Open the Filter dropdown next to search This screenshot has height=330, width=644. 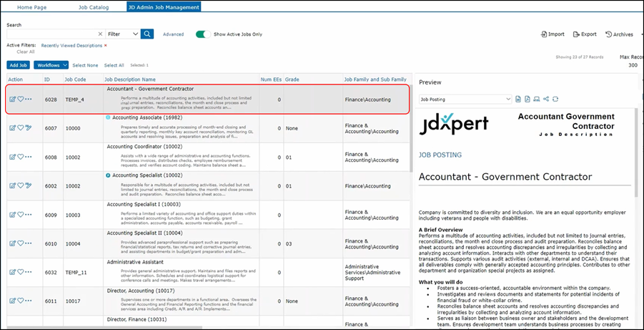pyautogui.click(x=122, y=34)
